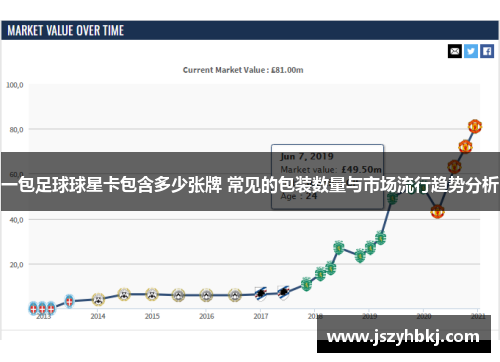Select the Udinese marker above the 2016 label
500x362 pixels.
click(206, 295)
